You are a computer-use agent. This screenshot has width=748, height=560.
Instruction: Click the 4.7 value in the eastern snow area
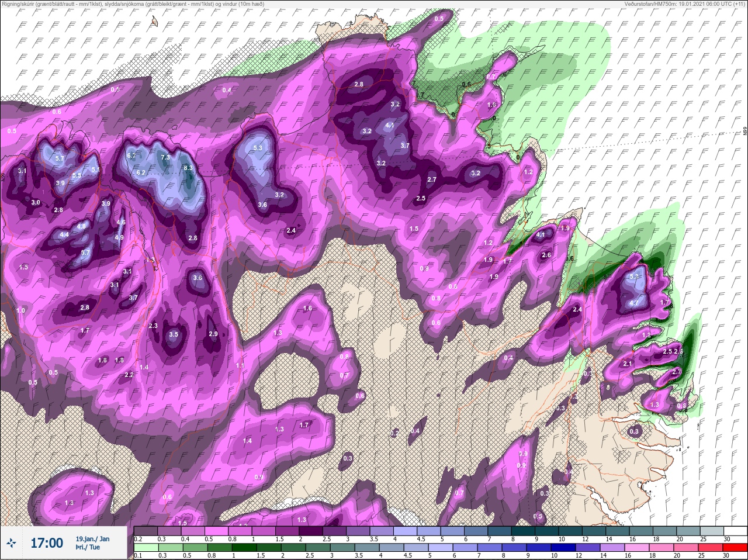coord(634,303)
